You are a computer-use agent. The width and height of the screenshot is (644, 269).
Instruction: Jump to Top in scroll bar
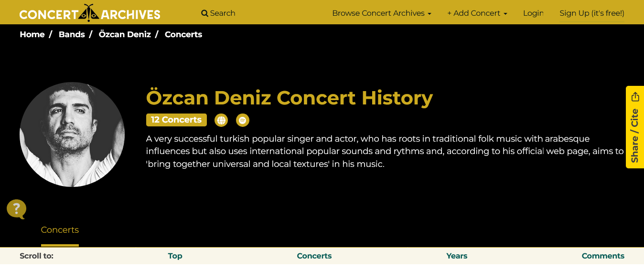click(175, 256)
